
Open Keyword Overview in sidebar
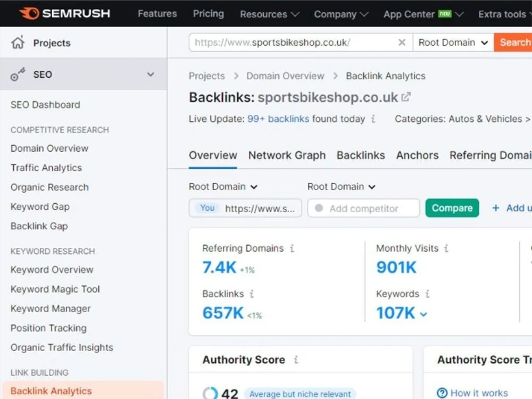tap(52, 270)
